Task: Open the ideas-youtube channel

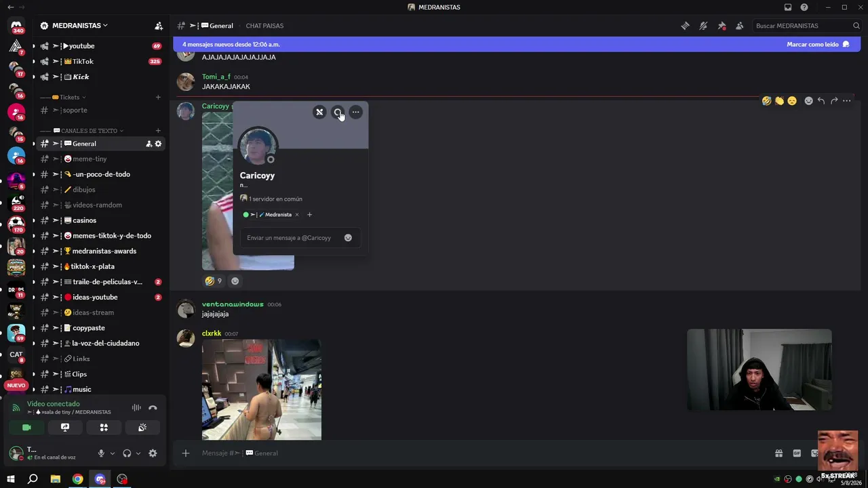Action: (x=100, y=298)
